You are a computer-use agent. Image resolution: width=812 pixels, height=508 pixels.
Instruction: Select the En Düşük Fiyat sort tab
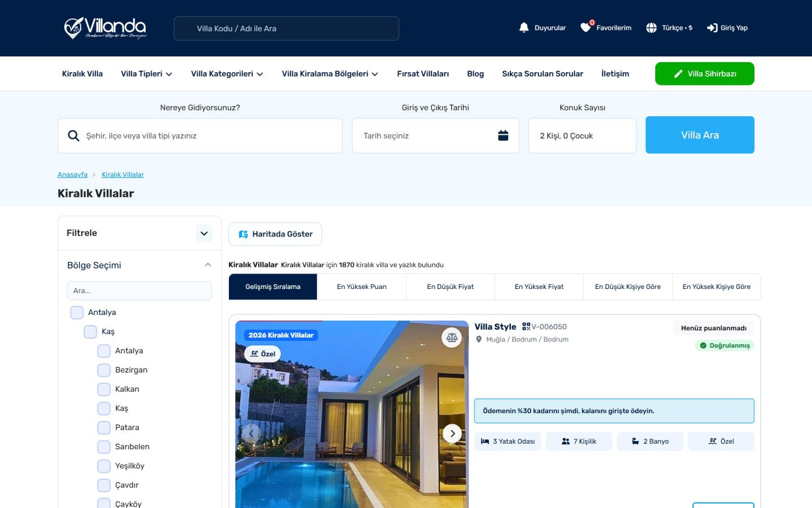pos(450,287)
